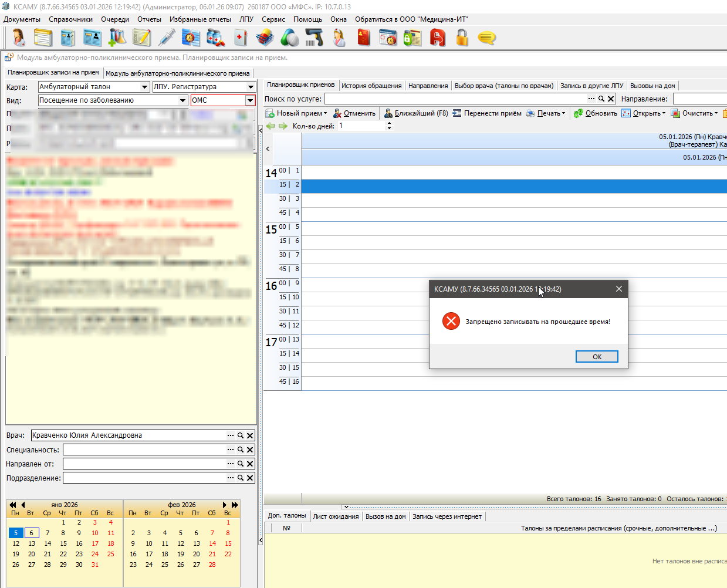The width and height of the screenshot is (727, 588).
Task: Click the laboratory flasks toolbar icon
Action: click(x=117, y=38)
